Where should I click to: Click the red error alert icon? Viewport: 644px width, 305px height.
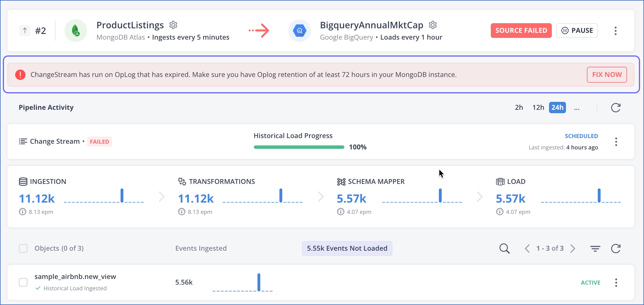pos(20,75)
